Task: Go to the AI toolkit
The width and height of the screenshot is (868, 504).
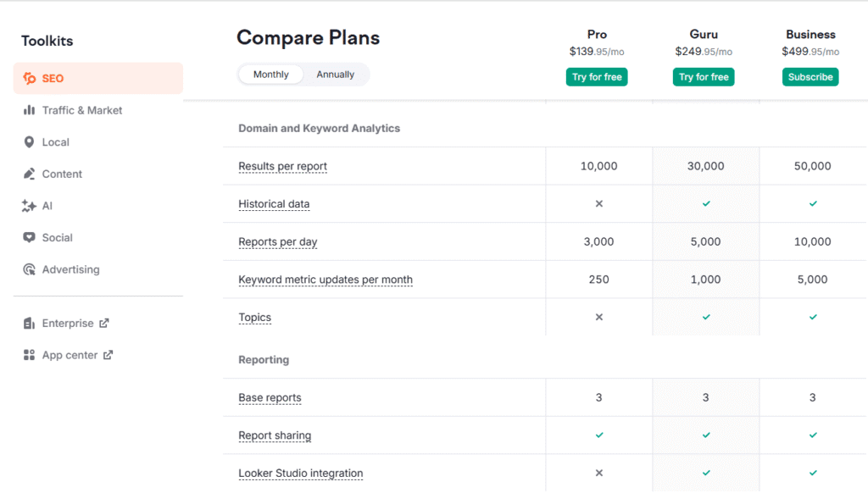Action: [x=98, y=206]
